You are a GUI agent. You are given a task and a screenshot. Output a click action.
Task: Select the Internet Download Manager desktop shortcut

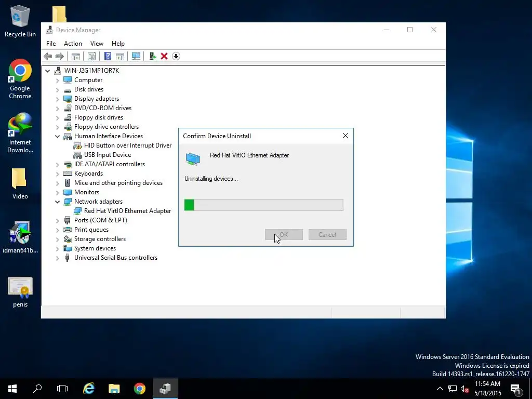click(20, 133)
